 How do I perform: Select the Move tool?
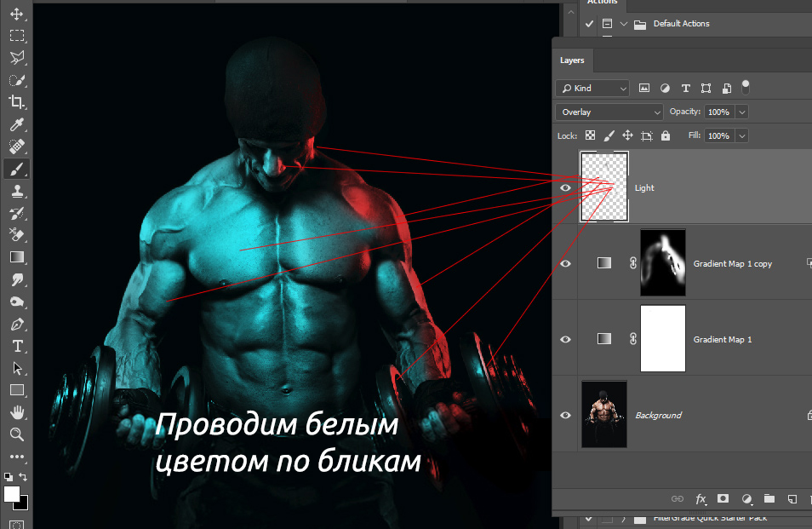[16, 14]
